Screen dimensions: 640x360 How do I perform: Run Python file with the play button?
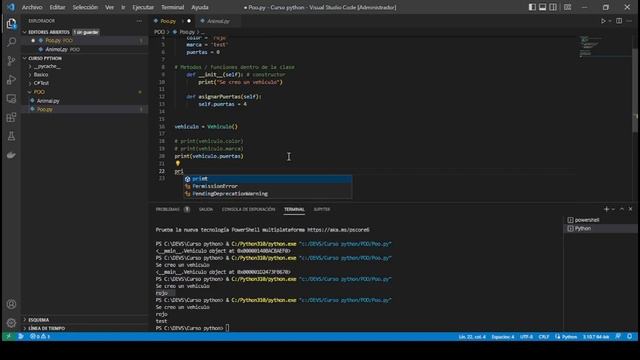[x=603, y=21]
